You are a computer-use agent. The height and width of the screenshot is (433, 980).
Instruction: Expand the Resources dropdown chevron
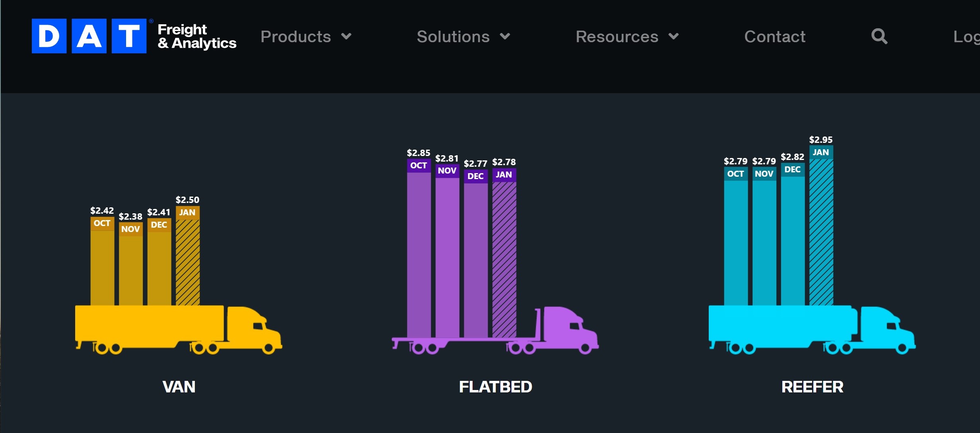(x=674, y=36)
